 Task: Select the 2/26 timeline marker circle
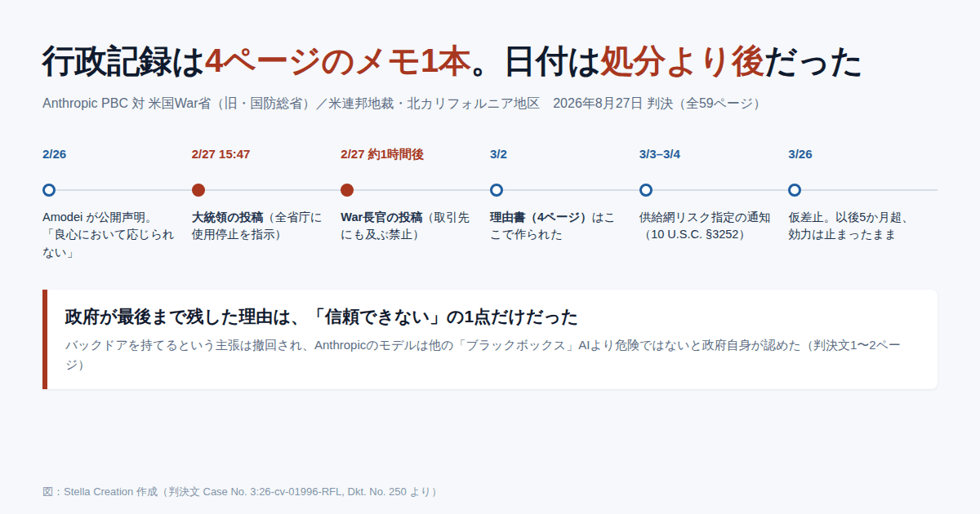(x=49, y=190)
